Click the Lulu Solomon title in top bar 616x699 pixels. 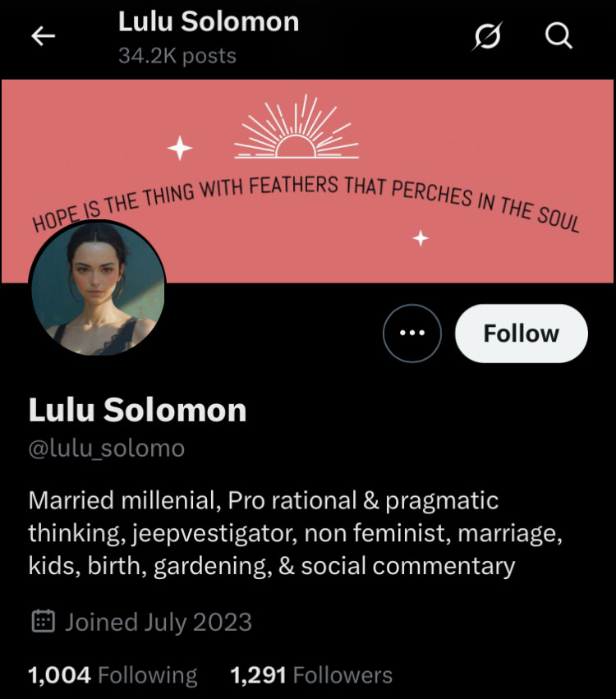click(x=209, y=21)
